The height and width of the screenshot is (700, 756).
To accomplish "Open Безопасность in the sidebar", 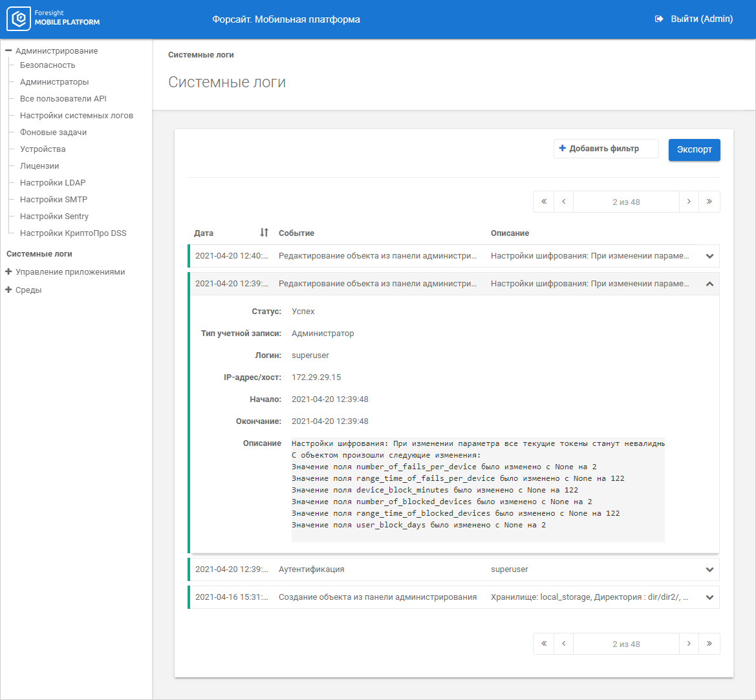I will point(47,65).
